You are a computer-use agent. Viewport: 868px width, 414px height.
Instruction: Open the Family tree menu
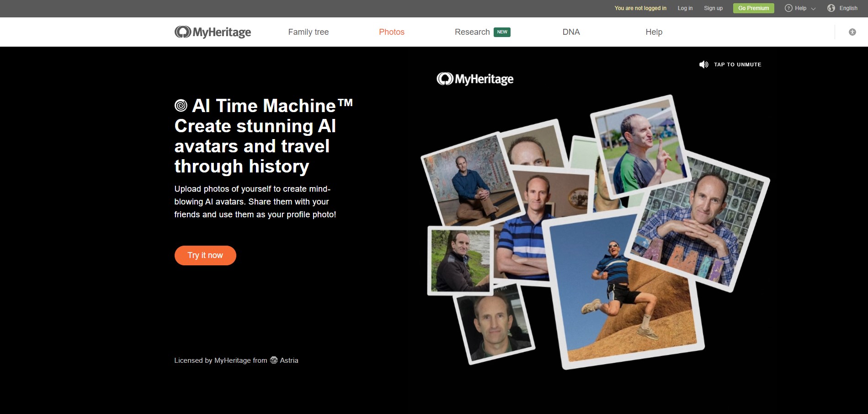tap(309, 32)
